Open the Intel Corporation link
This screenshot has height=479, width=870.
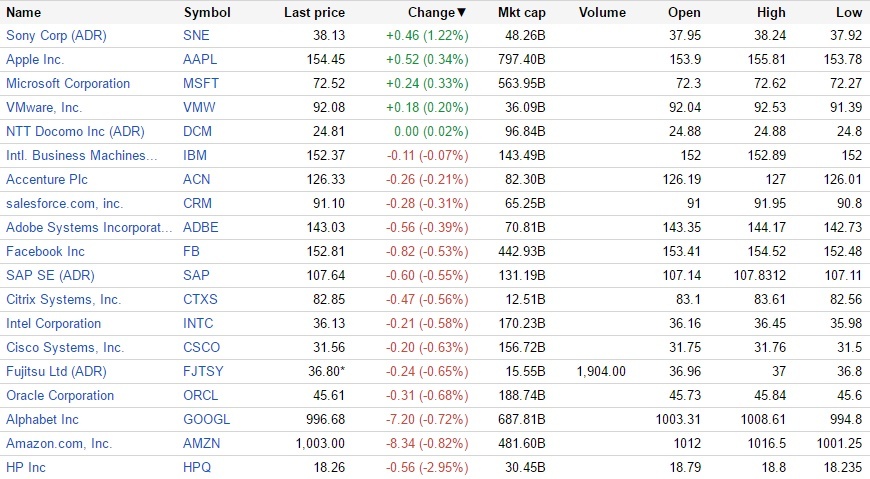pyautogui.click(x=53, y=324)
